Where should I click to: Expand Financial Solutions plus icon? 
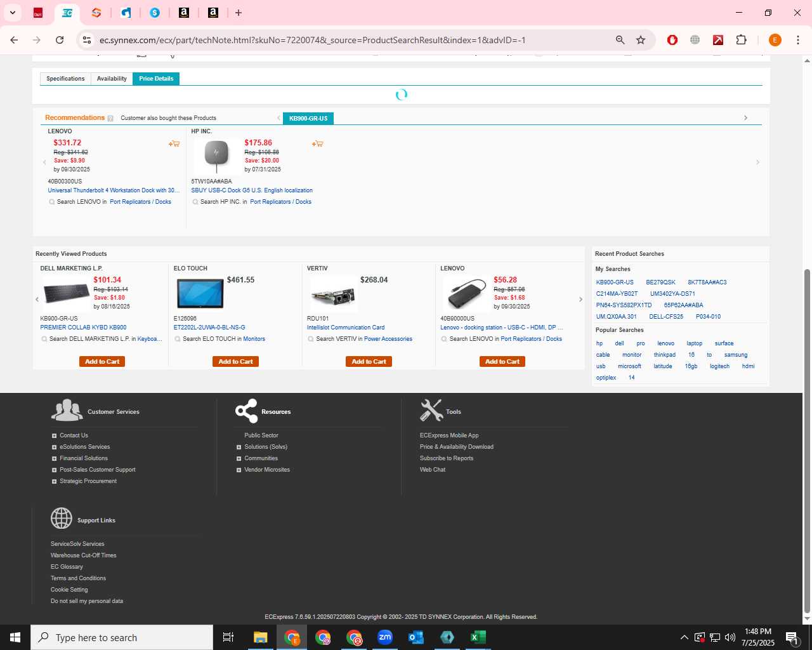coord(54,458)
